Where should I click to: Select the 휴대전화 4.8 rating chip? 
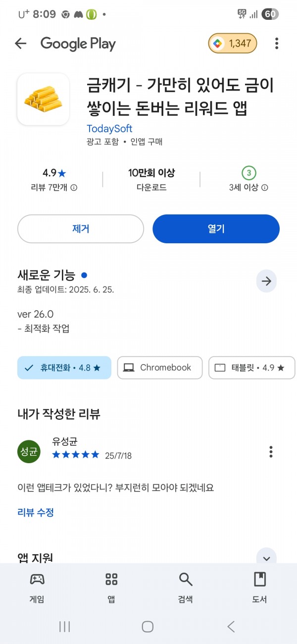click(64, 368)
